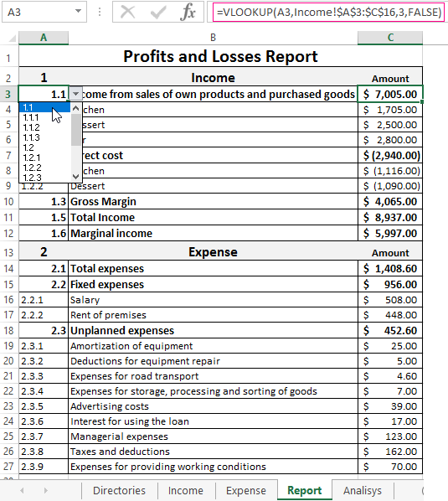448x501 pixels.
Task: Click the previous sheet navigation arrow
Action: 23,490
